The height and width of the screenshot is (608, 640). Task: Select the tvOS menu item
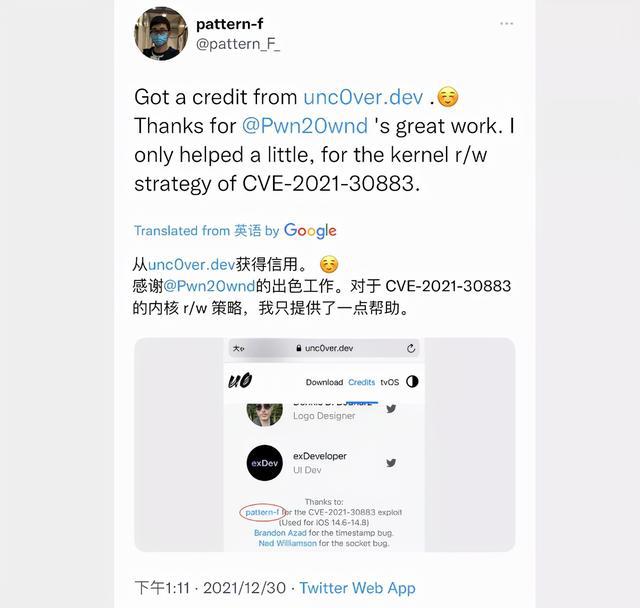click(390, 382)
